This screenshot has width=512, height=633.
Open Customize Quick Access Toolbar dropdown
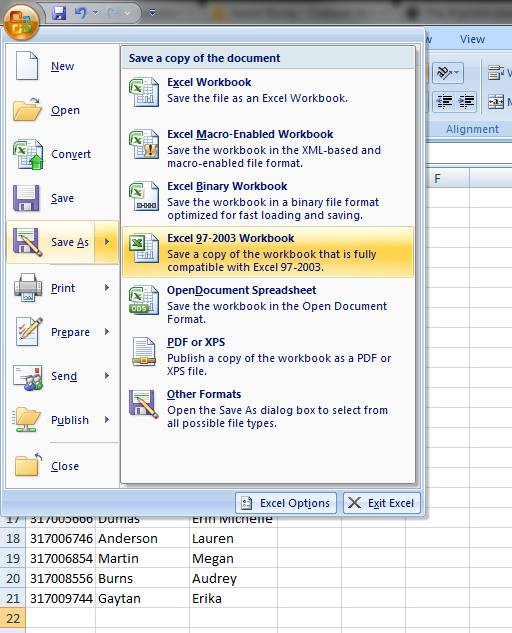point(152,13)
